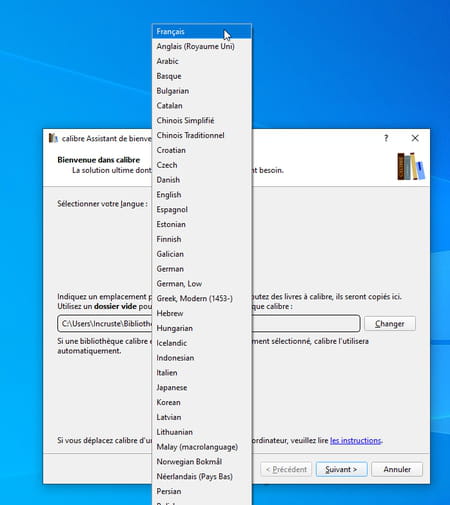Select English language option
Screen dimensions: 450x505
point(202,195)
